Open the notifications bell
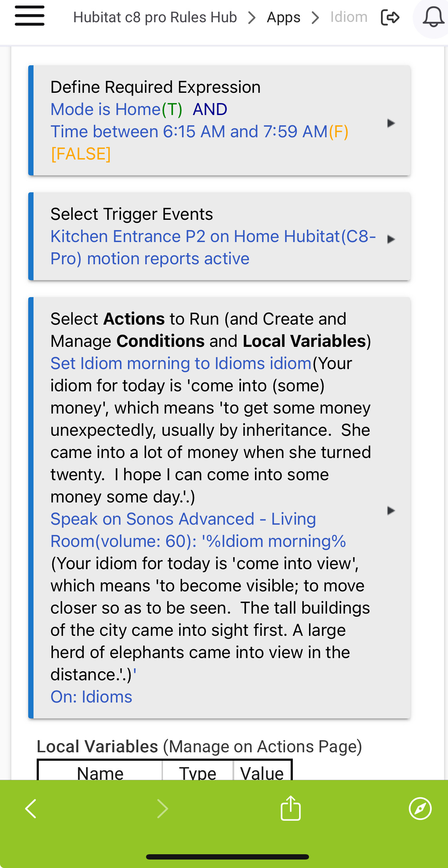448x868 pixels. (433, 17)
